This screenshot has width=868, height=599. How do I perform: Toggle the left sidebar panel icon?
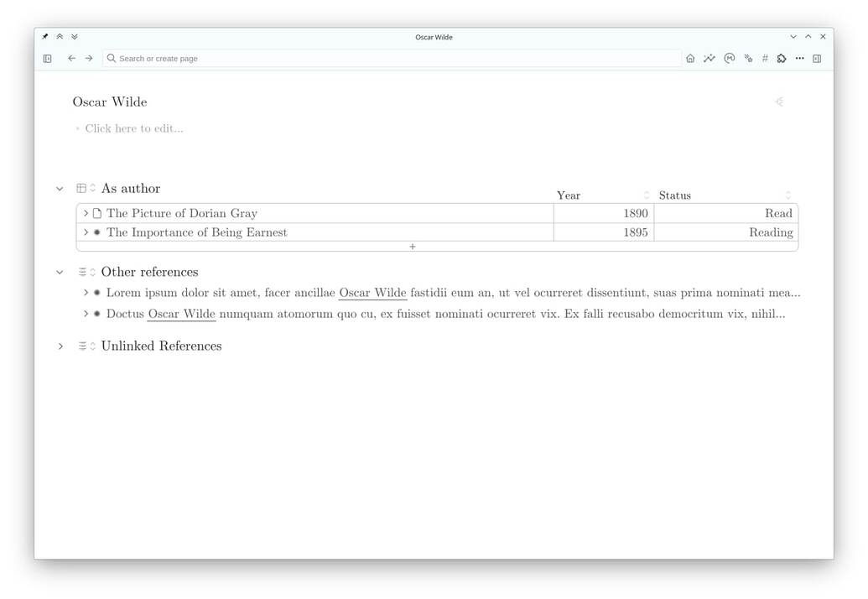pyautogui.click(x=47, y=58)
